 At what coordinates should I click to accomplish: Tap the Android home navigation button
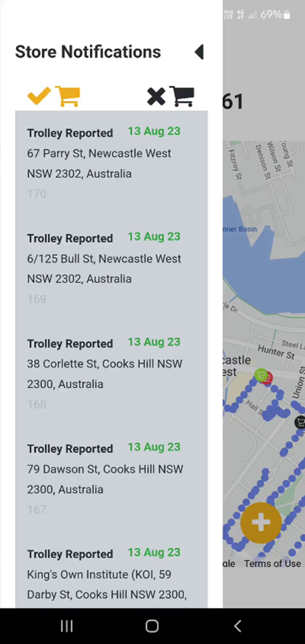pos(152,626)
